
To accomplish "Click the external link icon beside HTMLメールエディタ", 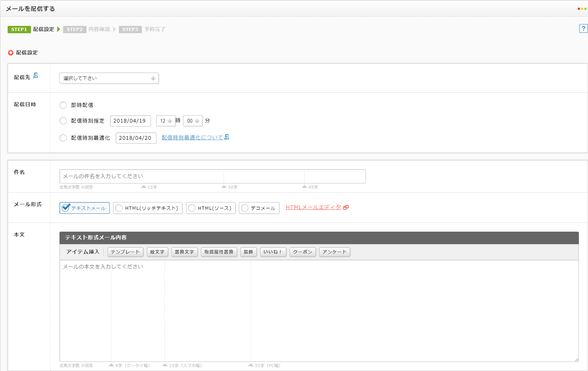I will tap(346, 207).
